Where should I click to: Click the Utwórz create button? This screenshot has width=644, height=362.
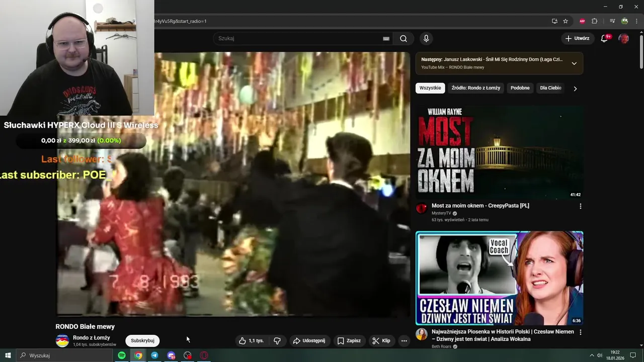(577, 38)
